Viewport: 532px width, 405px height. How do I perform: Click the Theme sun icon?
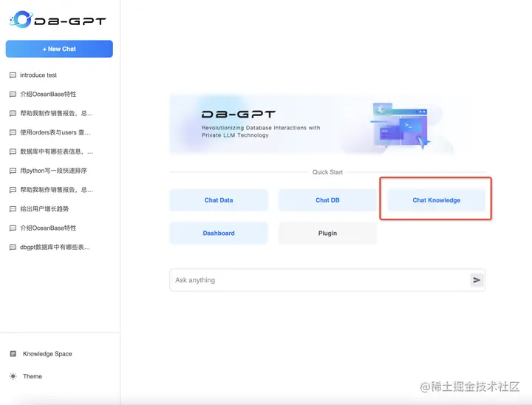coord(13,376)
